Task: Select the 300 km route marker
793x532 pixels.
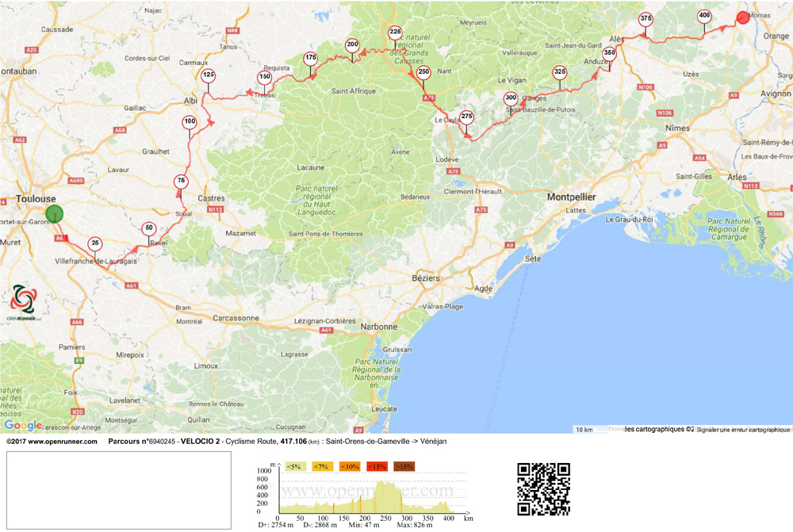Action: coord(511,98)
